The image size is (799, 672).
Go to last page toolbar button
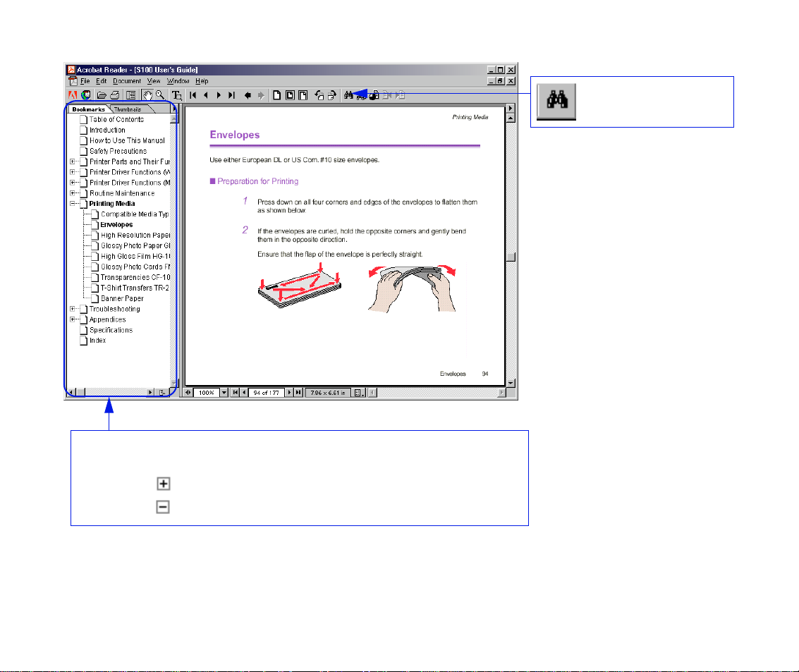click(x=232, y=95)
